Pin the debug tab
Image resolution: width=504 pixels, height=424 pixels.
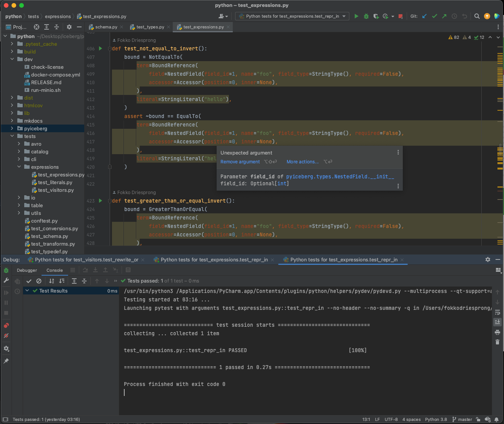[6, 361]
